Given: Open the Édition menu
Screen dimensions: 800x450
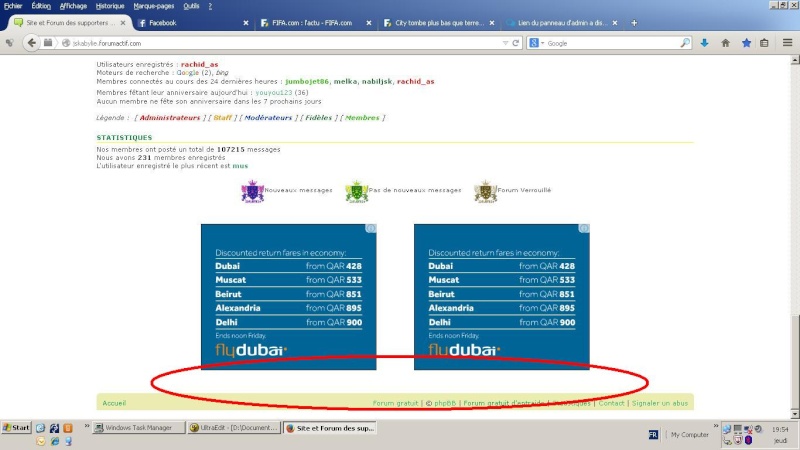Looking at the screenshot, I should point(41,6).
